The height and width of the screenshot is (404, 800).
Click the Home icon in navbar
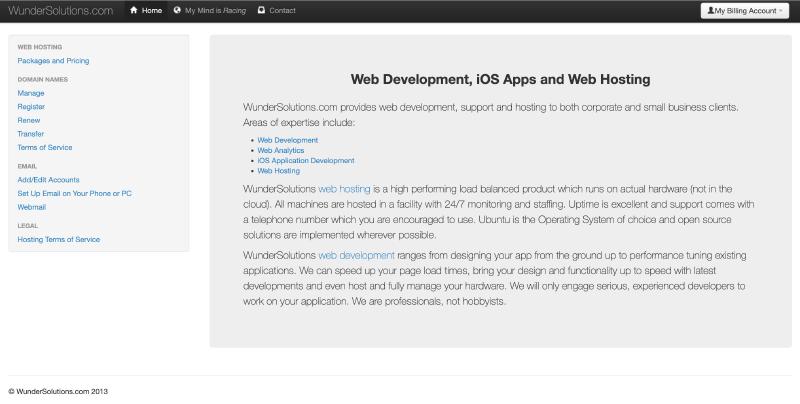tap(134, 10)
